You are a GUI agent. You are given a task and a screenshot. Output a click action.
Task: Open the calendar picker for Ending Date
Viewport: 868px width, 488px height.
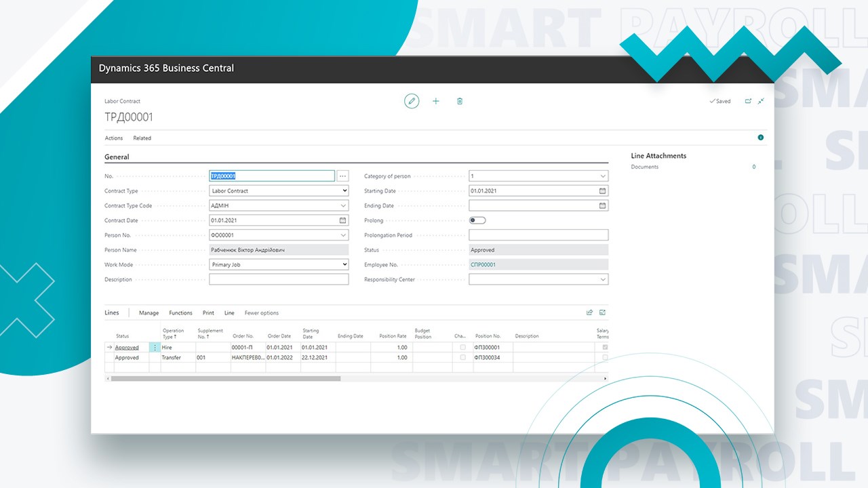(x=602, y=205)
